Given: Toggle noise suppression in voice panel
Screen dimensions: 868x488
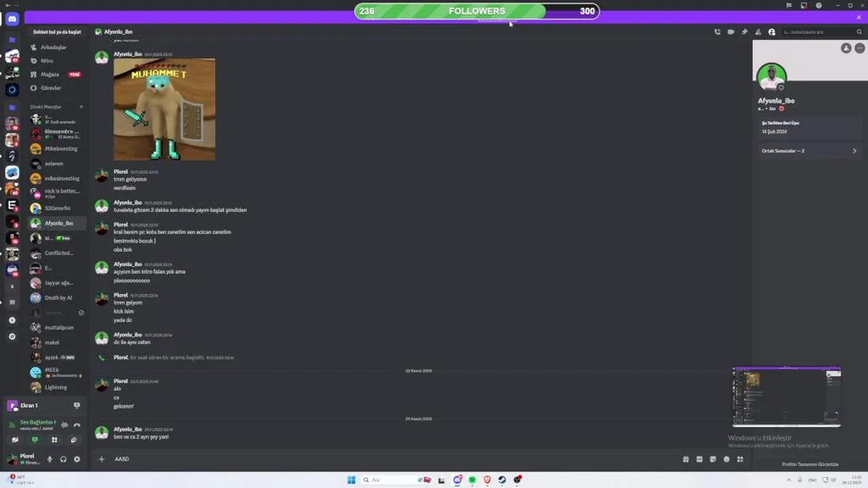Looking at the screenshot, I should (65, 425).
